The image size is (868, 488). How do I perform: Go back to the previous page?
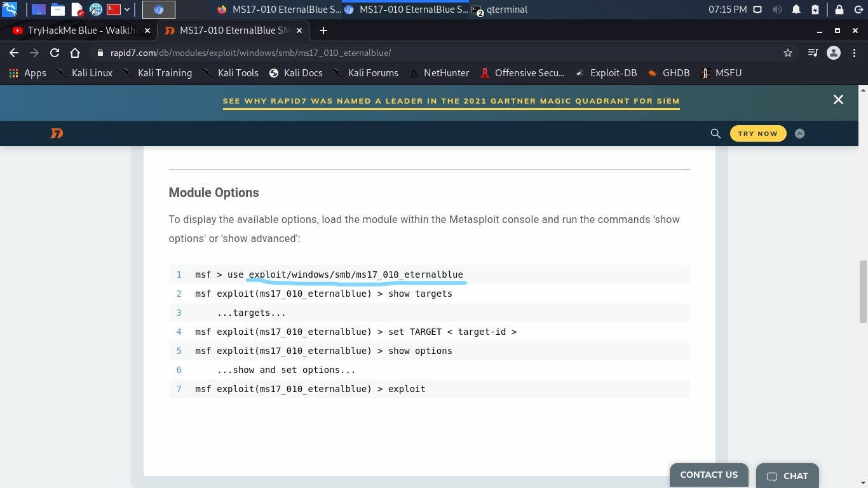[x=14, y=53]
